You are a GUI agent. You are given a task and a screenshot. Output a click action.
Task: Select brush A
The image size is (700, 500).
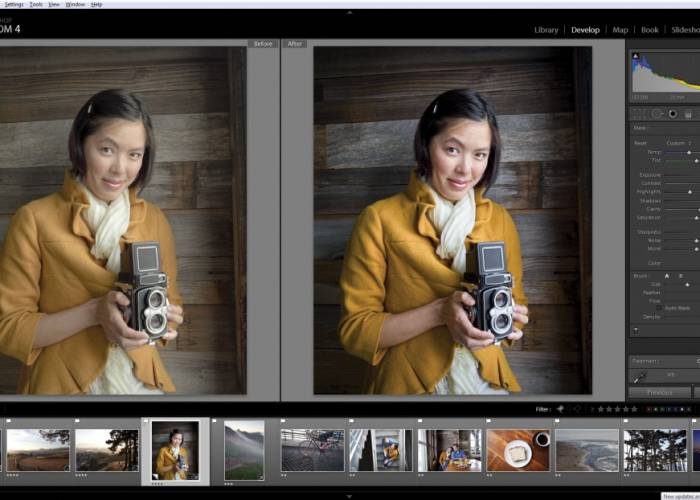coord(667,276)
